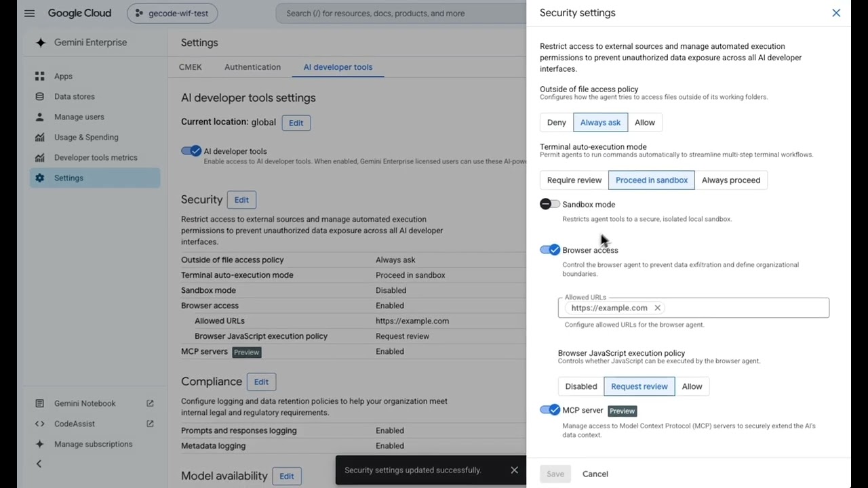Screen dimensions: 868x488
Task: Turn off the Browser access toggle
Action: 550,250
